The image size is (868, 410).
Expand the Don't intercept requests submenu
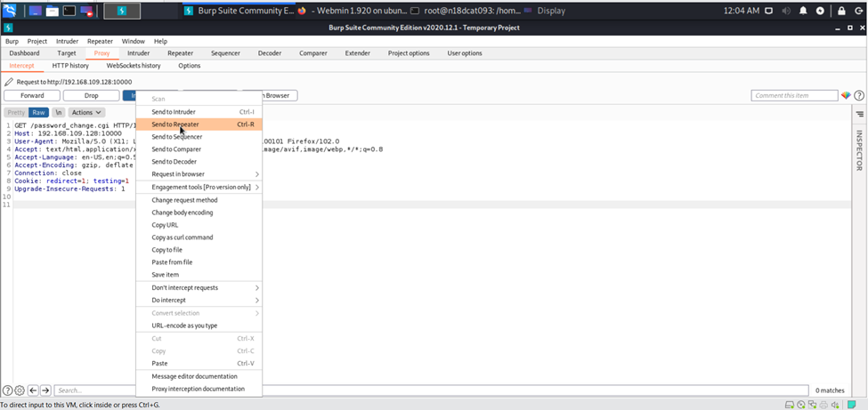coord(199,288)
